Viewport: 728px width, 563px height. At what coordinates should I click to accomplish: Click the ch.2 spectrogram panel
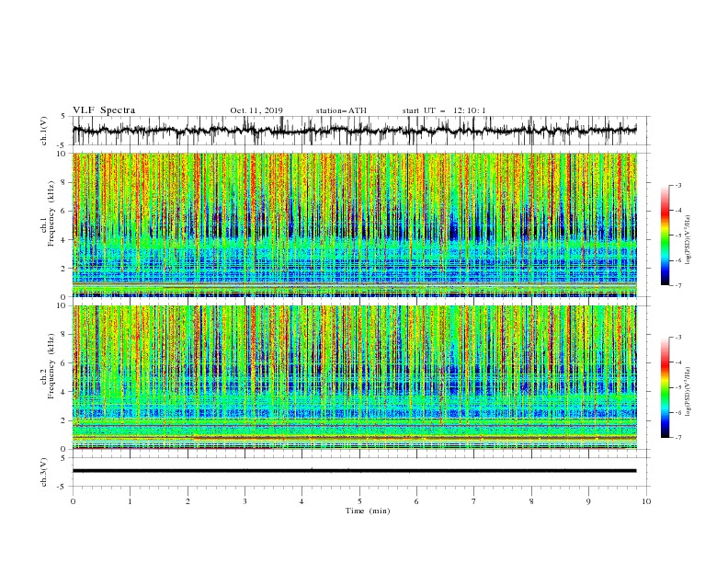point(354,377)
